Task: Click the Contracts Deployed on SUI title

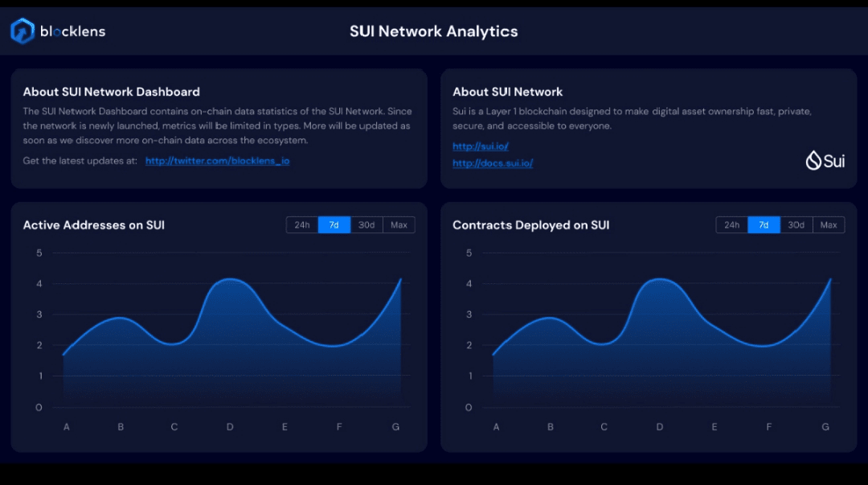Action: coord(531,225)
